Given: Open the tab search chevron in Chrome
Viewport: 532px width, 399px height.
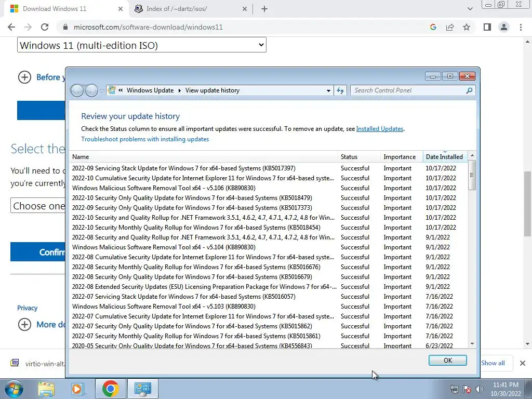Looking at the screenshot, I should [x=470, y=9].
